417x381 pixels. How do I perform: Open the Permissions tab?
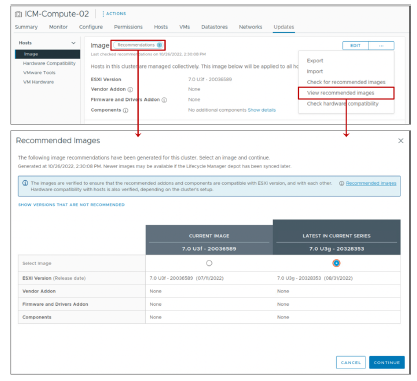(128, 27)
